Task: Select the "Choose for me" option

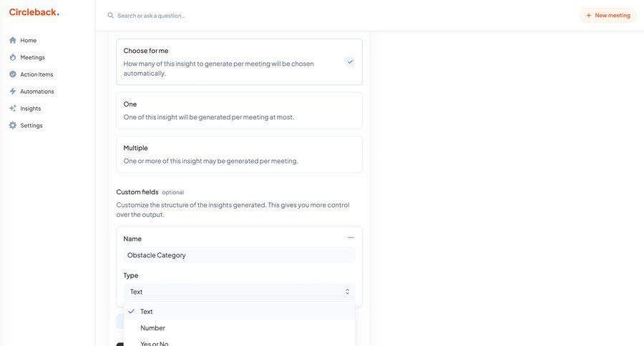Action: [x=239, y=61]
